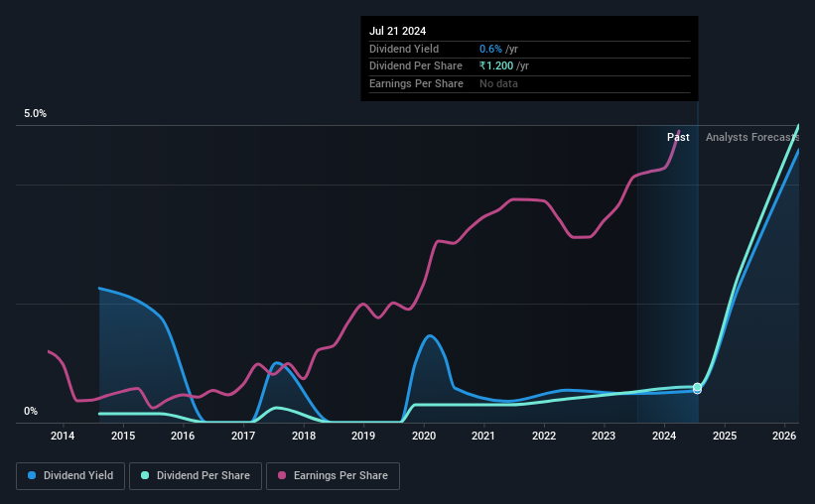Click the 0% y-axis label
This screenshot has width=815, height=504.
(31, 411)
